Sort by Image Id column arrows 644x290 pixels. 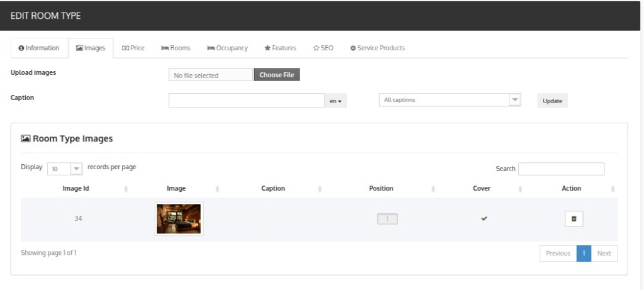(x=126, y=189)
